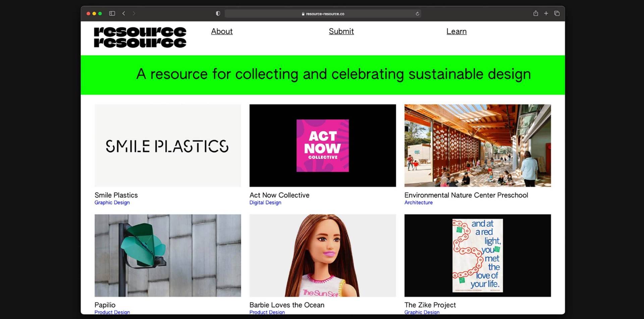Open the Barbie doll image
The image size is (644, 319).
point(323,256)
